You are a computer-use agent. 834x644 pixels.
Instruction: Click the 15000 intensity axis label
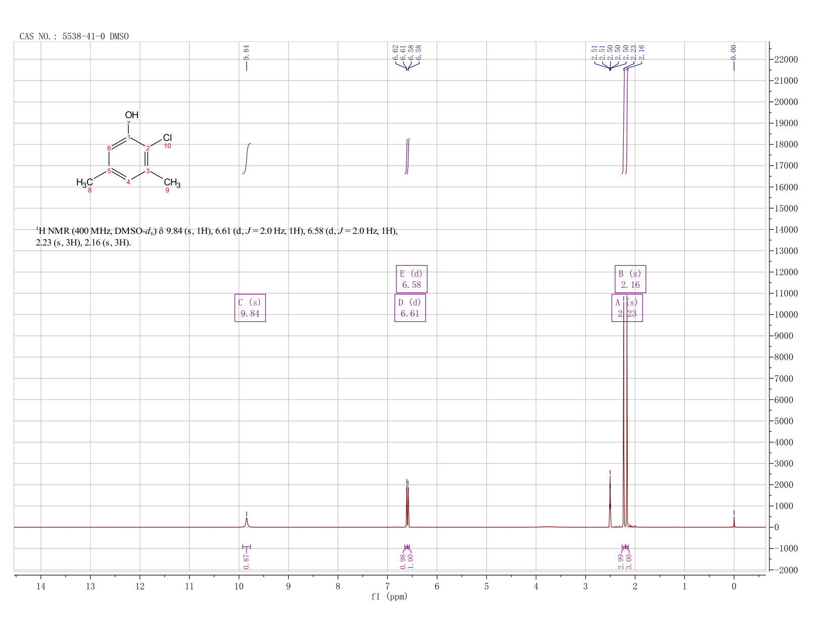tap(786, 209)
